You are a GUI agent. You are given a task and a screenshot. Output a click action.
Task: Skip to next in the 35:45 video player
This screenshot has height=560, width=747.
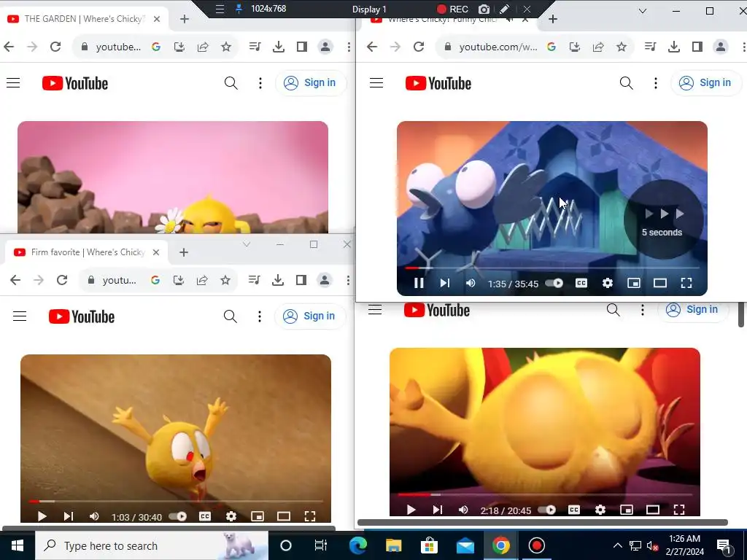[x=445, y=284]
